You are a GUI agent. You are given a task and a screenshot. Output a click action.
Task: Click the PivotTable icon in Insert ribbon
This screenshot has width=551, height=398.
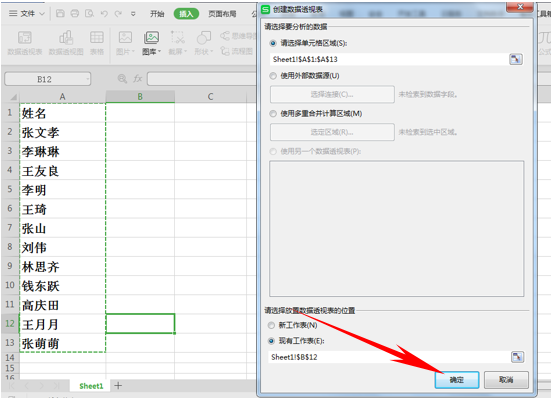point(25,38)
